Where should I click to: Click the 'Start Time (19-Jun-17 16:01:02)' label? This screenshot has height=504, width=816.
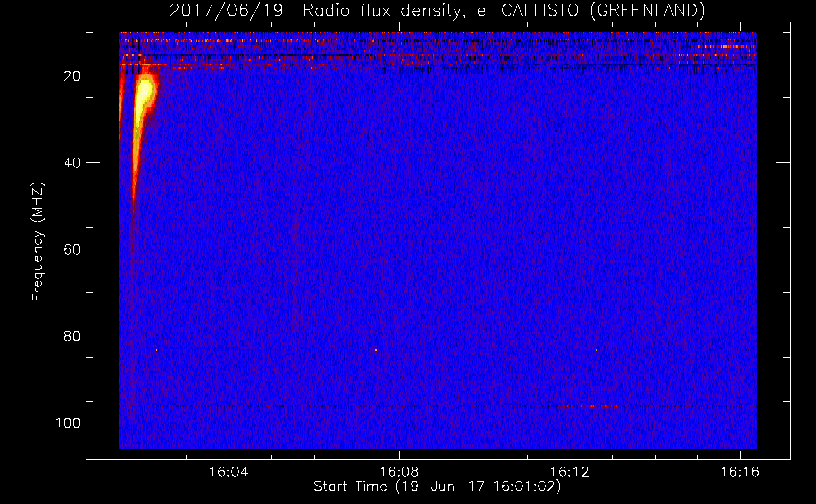tap(437, 487)
